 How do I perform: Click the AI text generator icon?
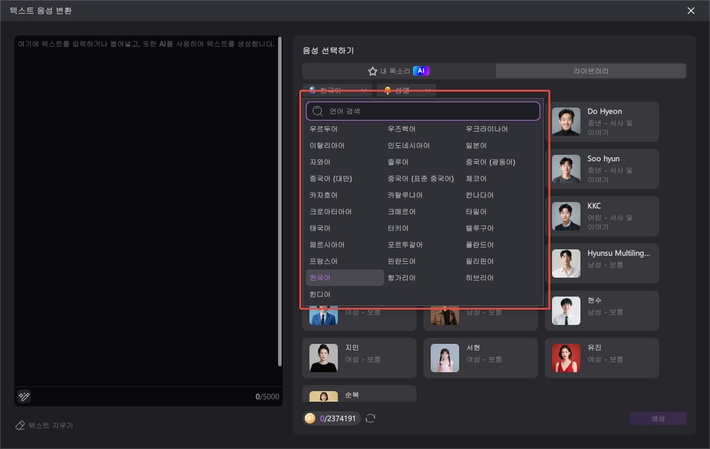24,396
